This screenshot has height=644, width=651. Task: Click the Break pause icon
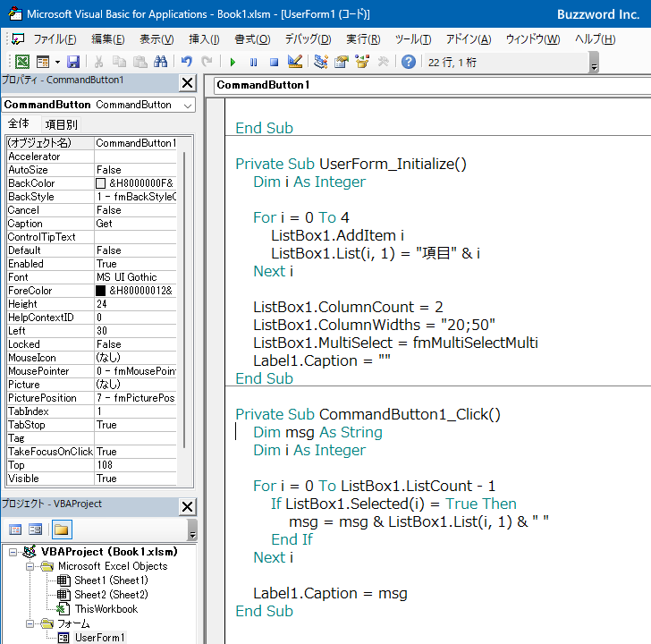tap(253, 63)
